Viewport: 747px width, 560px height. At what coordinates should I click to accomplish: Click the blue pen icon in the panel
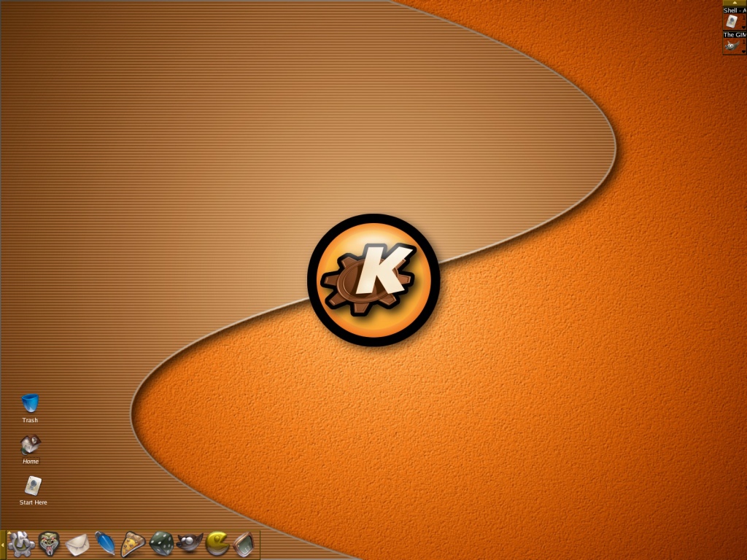tap(105, 544)
